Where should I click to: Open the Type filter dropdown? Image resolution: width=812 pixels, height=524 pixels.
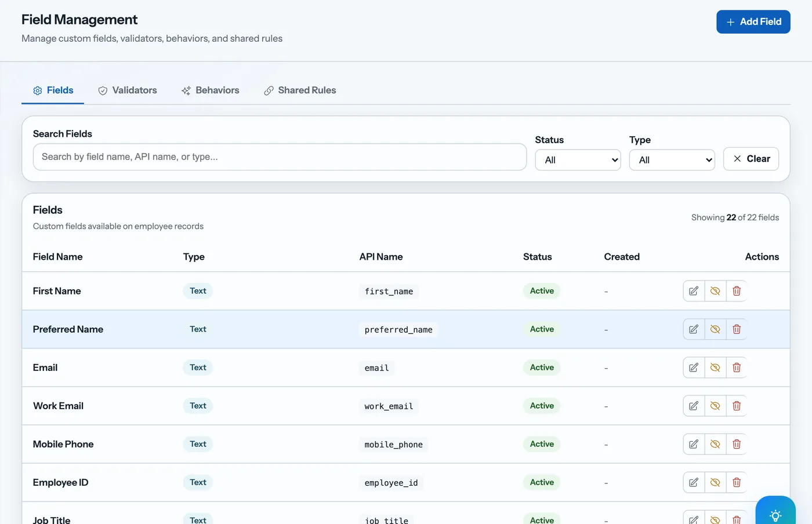672,160
